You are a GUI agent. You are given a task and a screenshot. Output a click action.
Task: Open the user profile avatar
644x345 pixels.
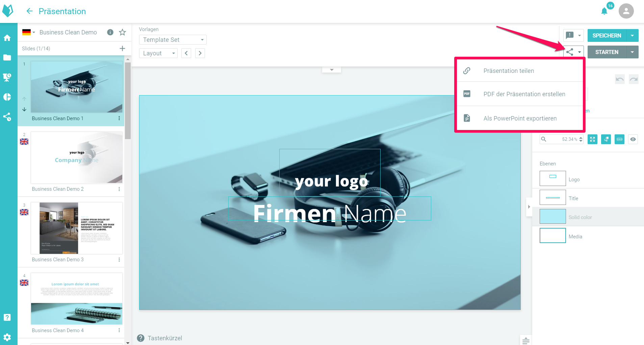click(626, 11)
